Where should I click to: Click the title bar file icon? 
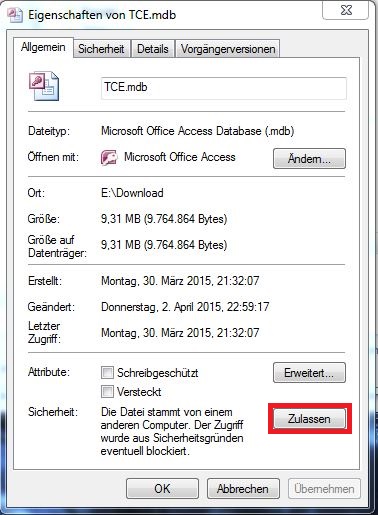click(x=15, y=15)
